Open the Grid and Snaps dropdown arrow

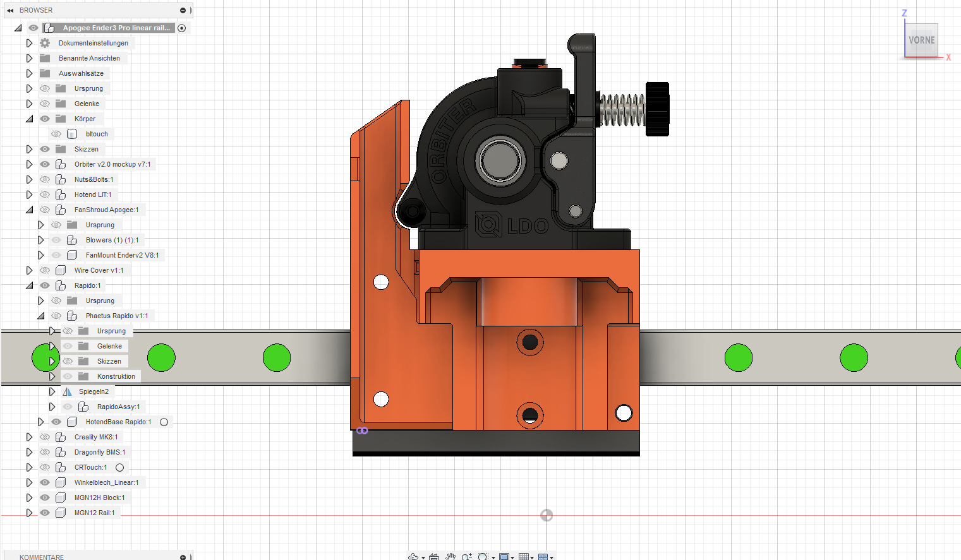532,557
